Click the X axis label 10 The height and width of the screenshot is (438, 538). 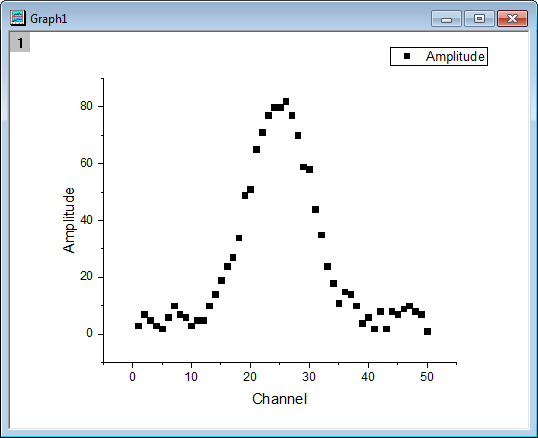[x=191, y=377]
